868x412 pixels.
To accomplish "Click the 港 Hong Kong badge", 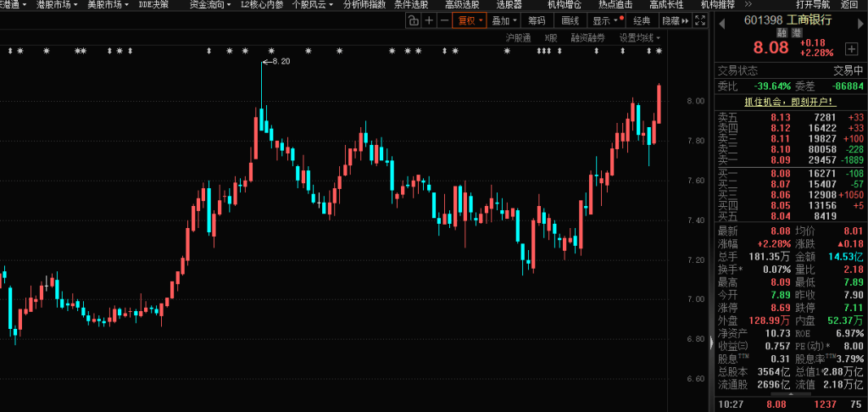I will point(796,33).
